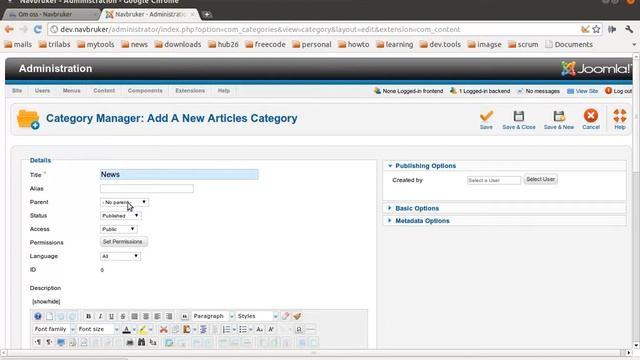Click the Save & New toolbar icon
Viewport: 640px width, 360px height.
[x=559, y=116]
